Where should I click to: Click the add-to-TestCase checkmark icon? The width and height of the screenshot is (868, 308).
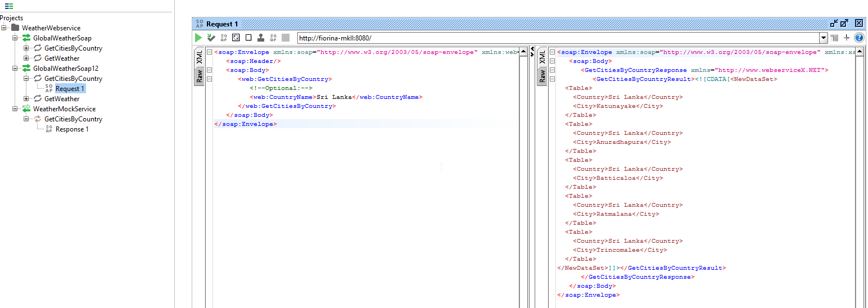pos(211,38)
